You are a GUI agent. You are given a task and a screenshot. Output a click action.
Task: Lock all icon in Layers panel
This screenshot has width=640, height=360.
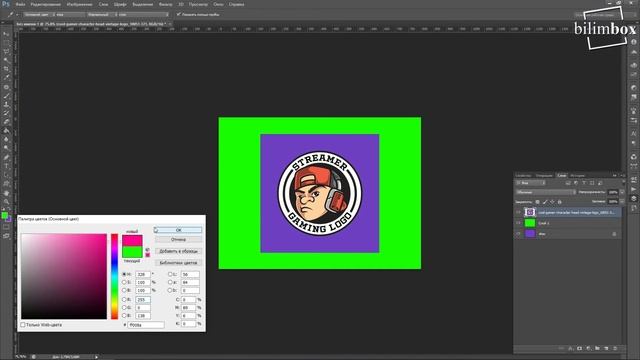560,202
